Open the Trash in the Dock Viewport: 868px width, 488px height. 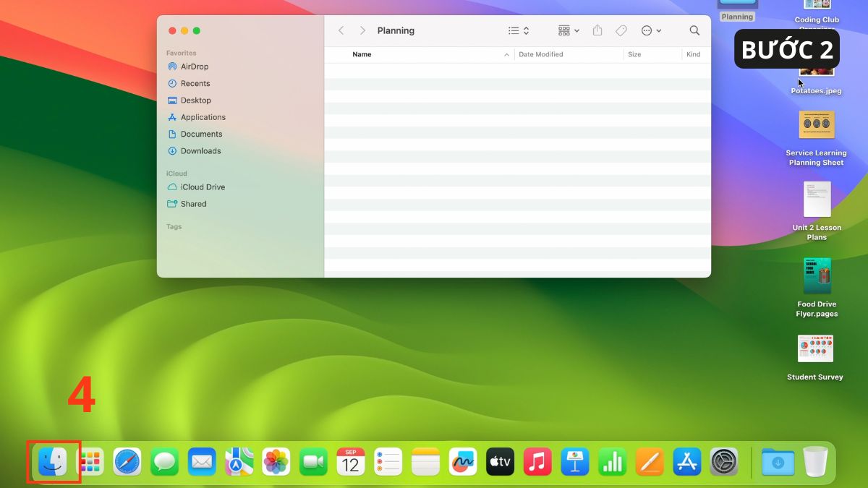(815, 462)
